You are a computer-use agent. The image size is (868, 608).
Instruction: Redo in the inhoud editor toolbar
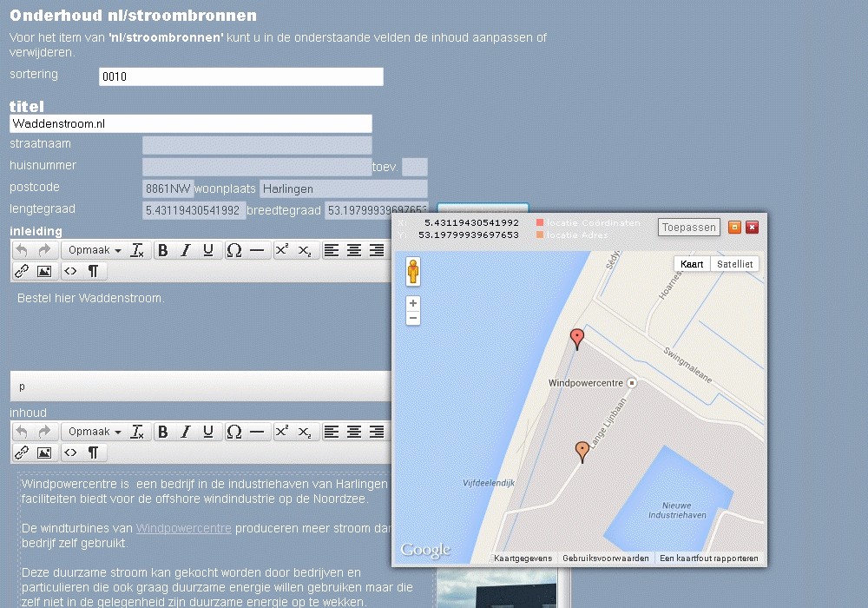click(x=45, y=432)
